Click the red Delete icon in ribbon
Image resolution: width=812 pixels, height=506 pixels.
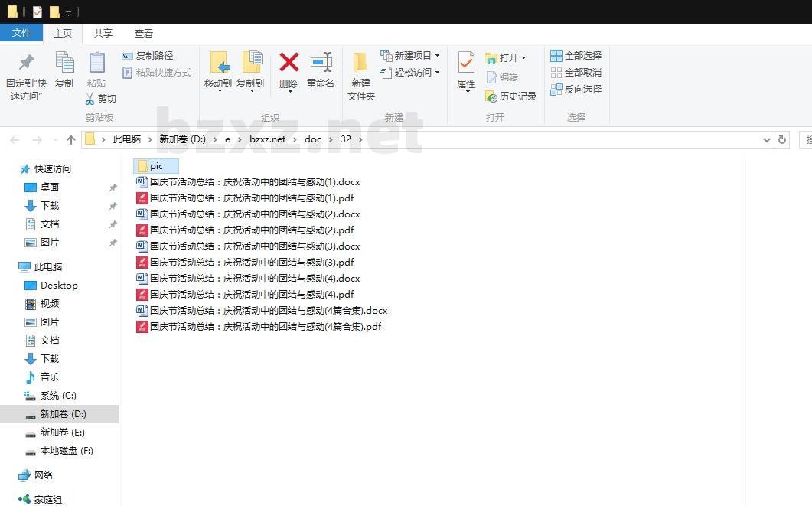289,64
